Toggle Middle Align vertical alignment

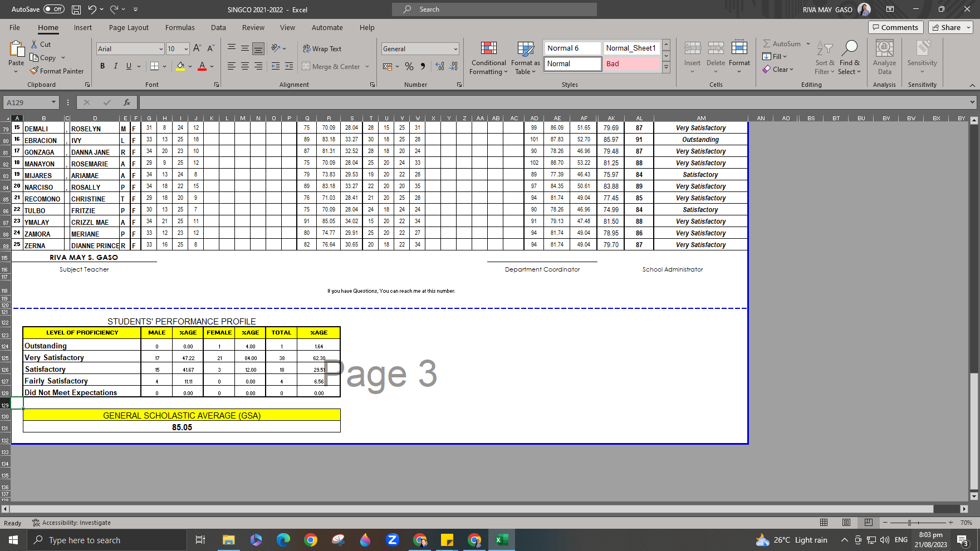coord(245,48)
